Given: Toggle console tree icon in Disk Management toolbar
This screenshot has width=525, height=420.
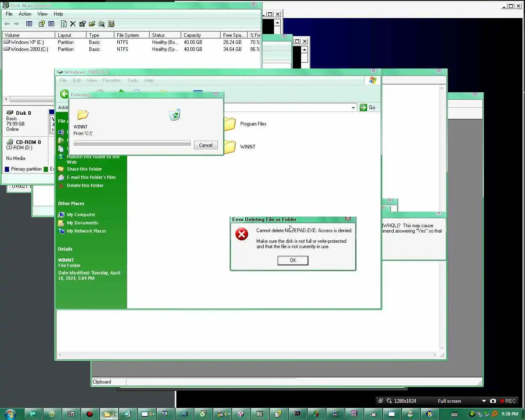Looking at the screenshot, I should (x=29, y=24).
